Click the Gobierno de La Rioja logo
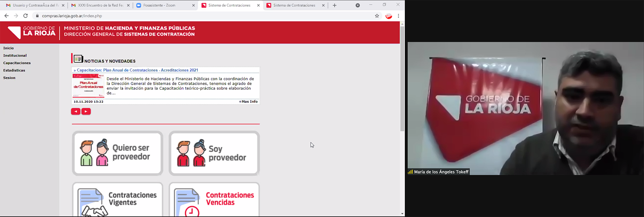644x217 pixels. [31, 33]
